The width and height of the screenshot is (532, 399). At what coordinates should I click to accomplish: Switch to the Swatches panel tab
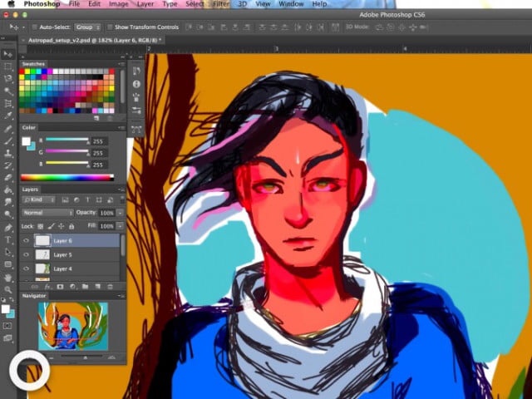(34, 63)
